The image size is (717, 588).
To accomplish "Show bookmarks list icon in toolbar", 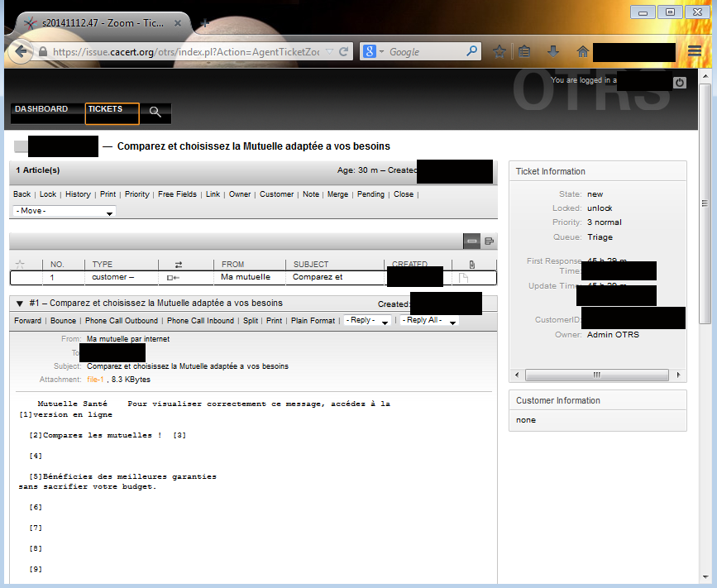I will tap(524, 51).
